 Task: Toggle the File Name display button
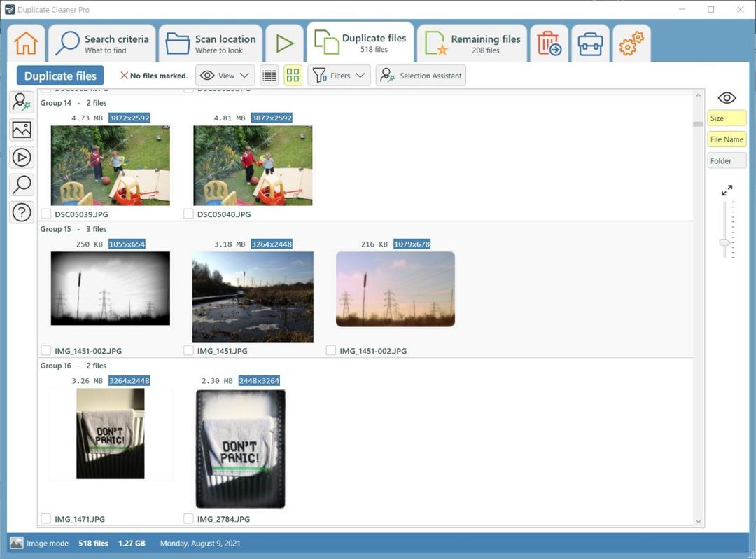(x=727, y=139)
